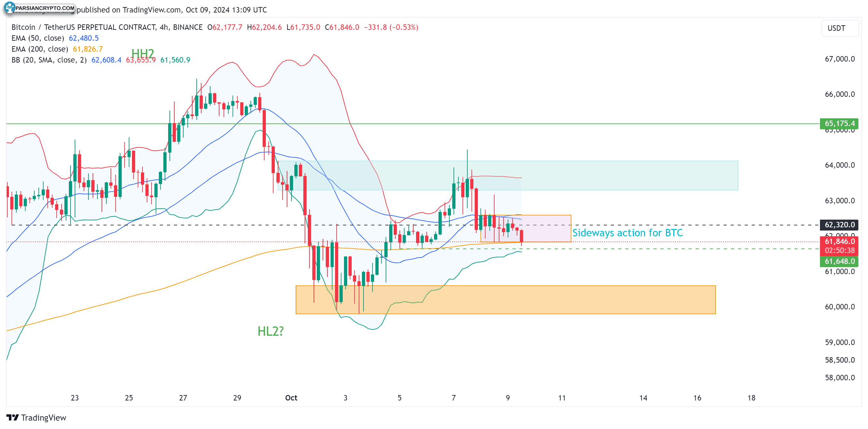The height and width of the screenshot is (429, 868).
Task: Click the 27 date on time axis
Action: point(183,398)
